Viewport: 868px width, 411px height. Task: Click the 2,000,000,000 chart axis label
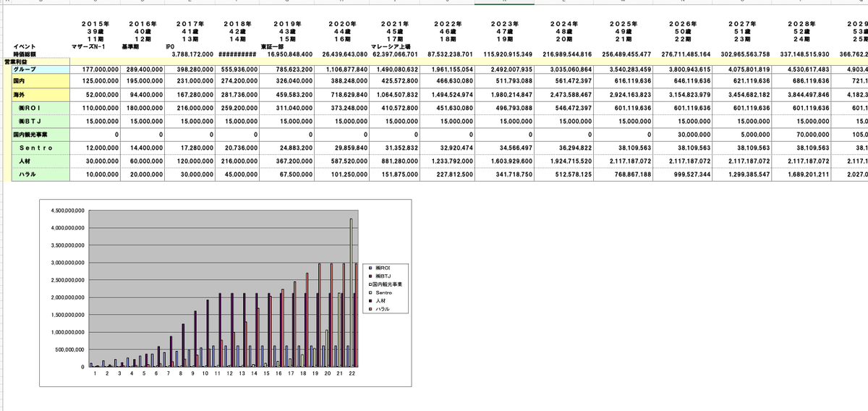coord(69,298)
